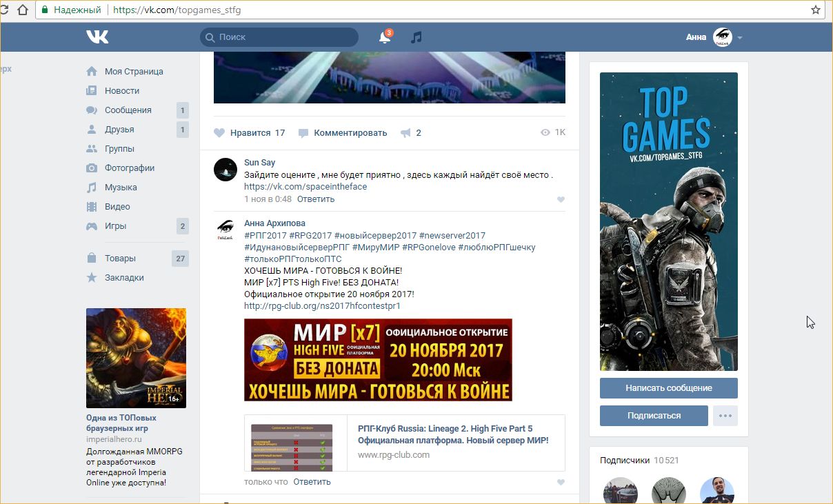Click the green secure lock icon
Screen dimensions: 833x504
coord(45,10)
